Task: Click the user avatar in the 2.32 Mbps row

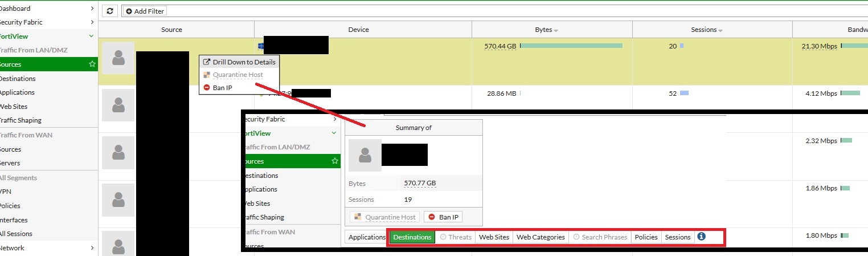Action: pyautogui.click(x=118, y=152)
